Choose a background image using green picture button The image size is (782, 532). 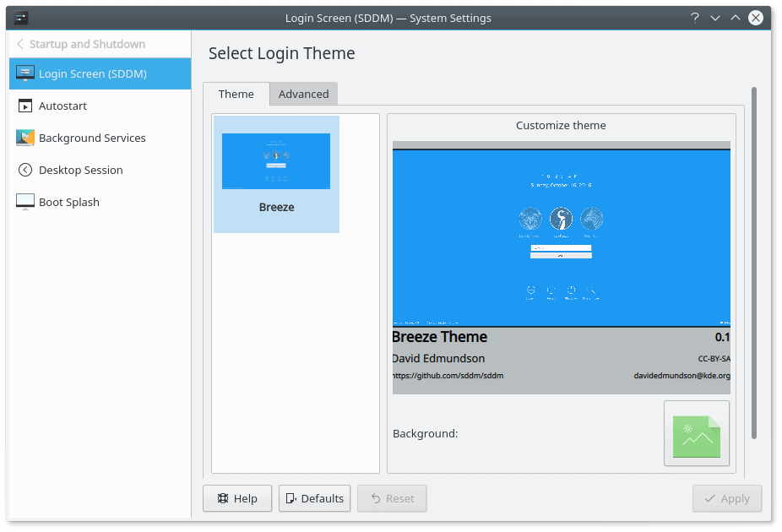pyautogui.click(x=696, y=433)
